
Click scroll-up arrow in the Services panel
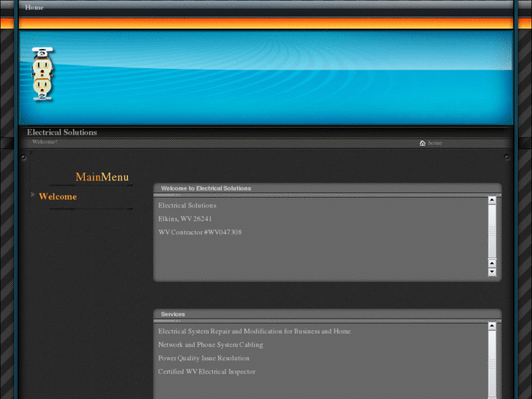click(492, 326)
